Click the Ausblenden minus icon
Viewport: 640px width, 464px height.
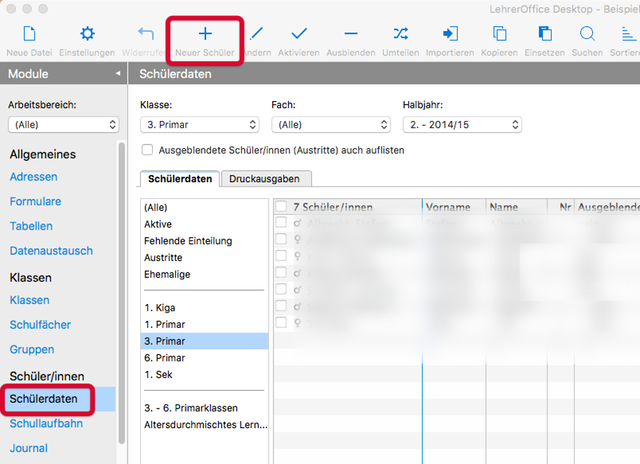point(350,36)
